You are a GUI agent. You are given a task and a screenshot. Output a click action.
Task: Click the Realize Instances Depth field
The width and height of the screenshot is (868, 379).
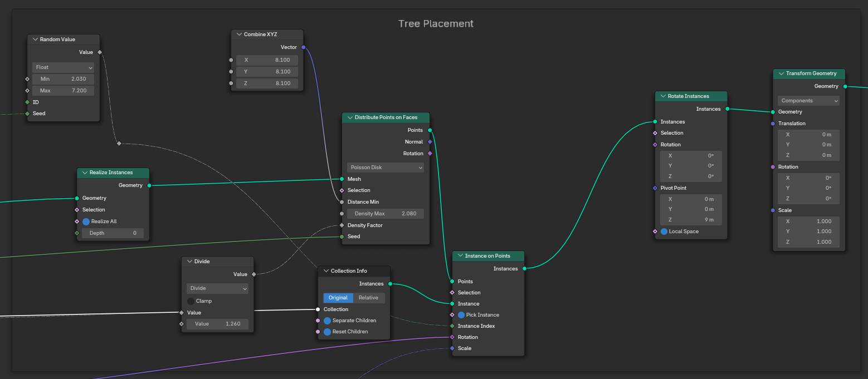[x=113, y=233]
